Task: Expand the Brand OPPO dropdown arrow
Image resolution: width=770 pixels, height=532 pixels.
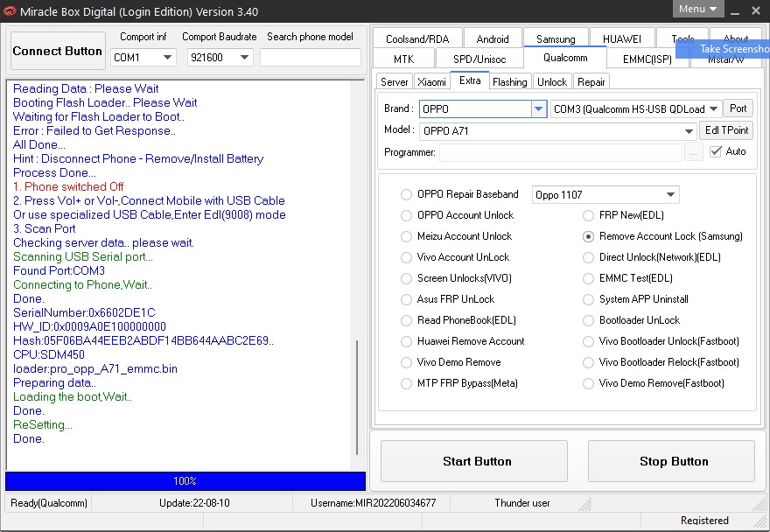Action: point(538,109)
